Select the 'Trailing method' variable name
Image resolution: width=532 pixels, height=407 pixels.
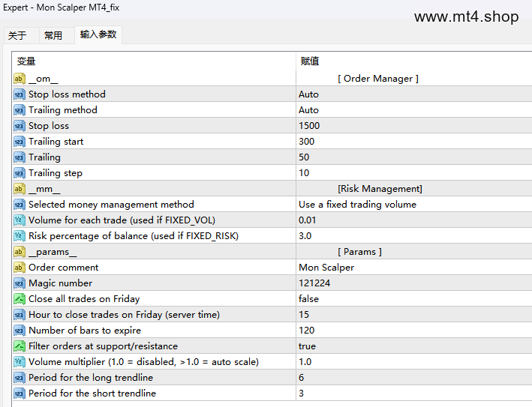(63, 110)
